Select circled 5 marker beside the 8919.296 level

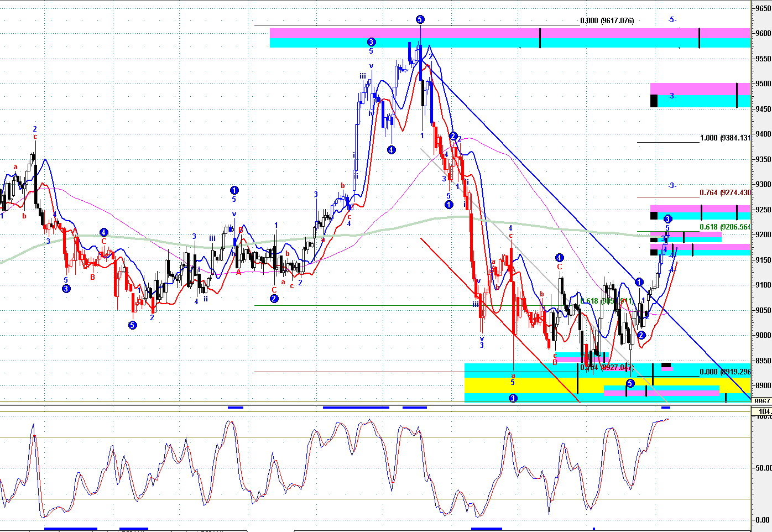[x=630, y=383]
